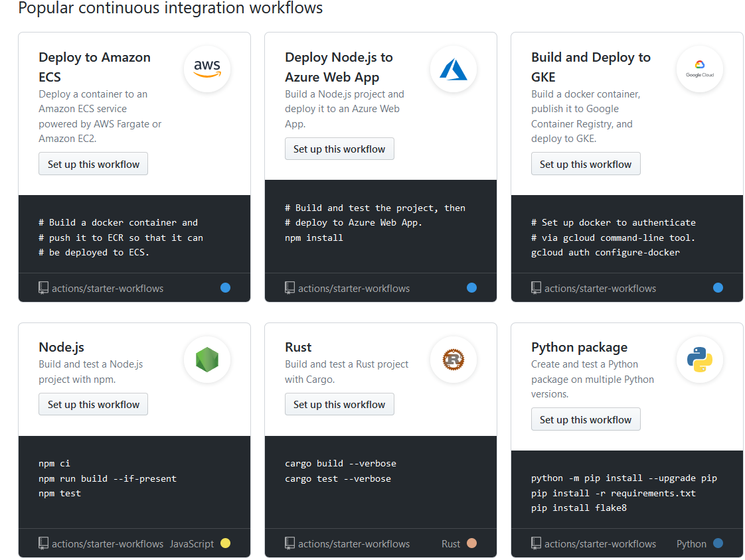Click the JavaScript language label

(191, 543)
